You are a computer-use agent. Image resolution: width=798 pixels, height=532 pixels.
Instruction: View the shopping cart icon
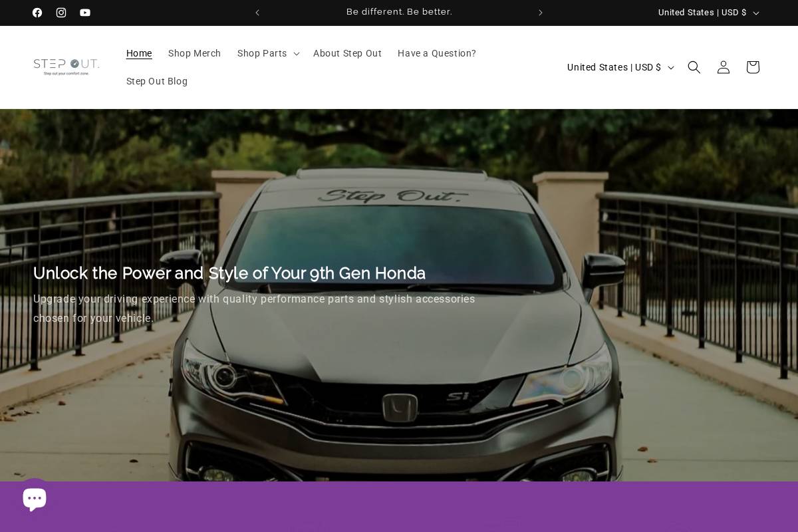(753, 67)
